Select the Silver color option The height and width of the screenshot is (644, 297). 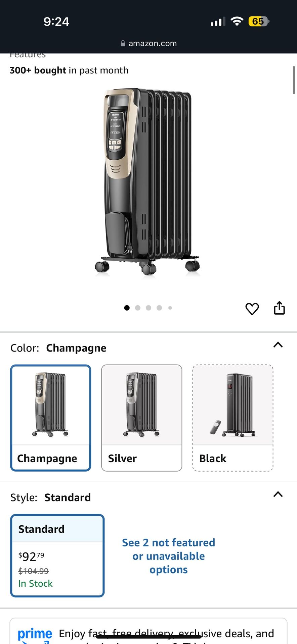(141, 418)
